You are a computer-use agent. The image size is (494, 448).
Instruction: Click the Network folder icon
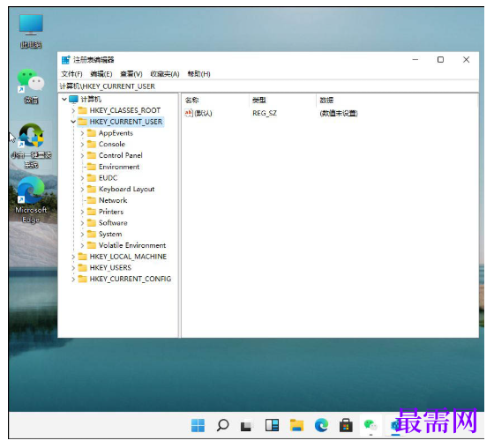tap(92, 200)
